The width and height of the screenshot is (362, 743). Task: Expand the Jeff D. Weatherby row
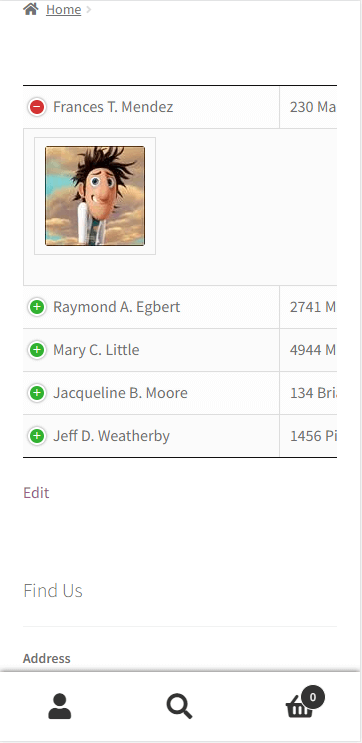pos(37,436)
